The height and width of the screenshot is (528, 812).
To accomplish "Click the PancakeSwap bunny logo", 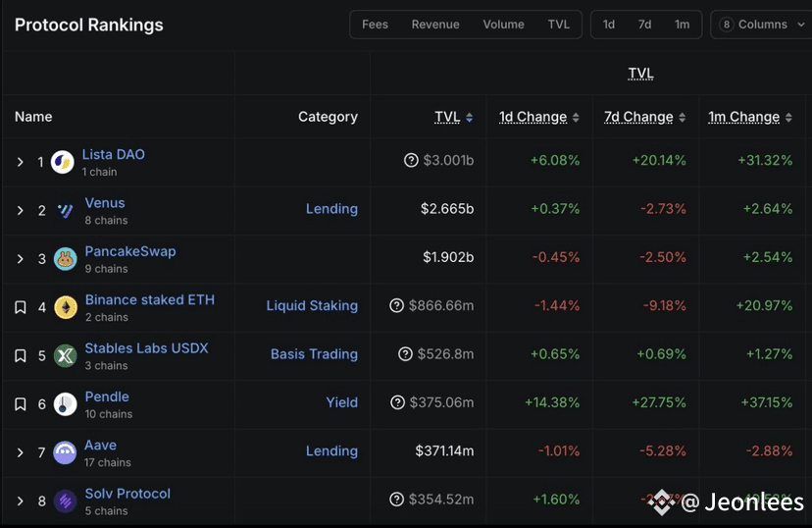I will pos(66,258).
